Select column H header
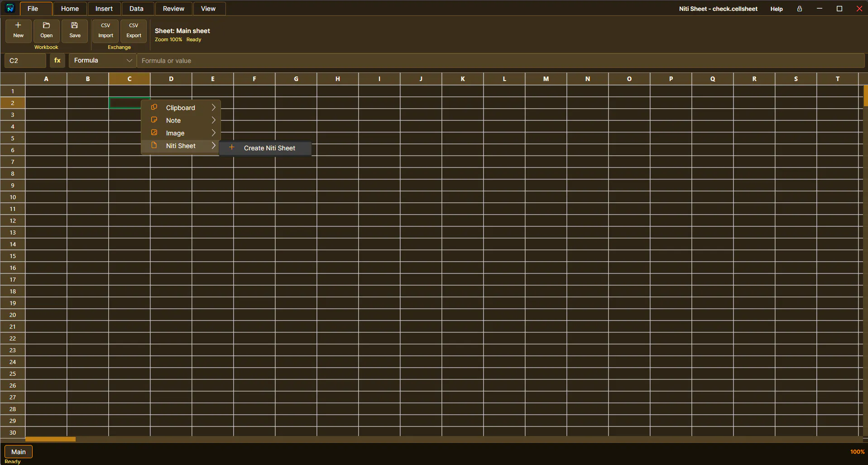Screen dimensions: 868x465 [x=338, y=79]
